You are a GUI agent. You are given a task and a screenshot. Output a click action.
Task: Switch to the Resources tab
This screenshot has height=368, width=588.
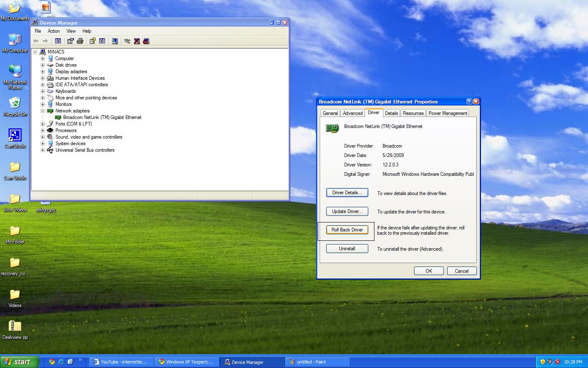click(x=413, y=113)
